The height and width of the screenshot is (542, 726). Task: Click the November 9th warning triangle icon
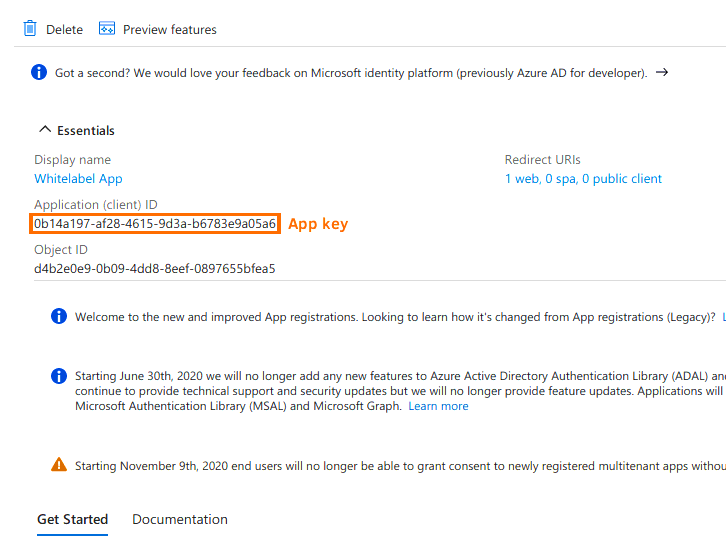[x=59, y=464]
